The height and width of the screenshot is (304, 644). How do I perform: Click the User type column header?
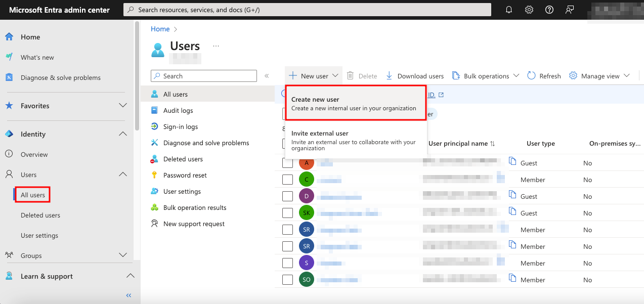541,144
